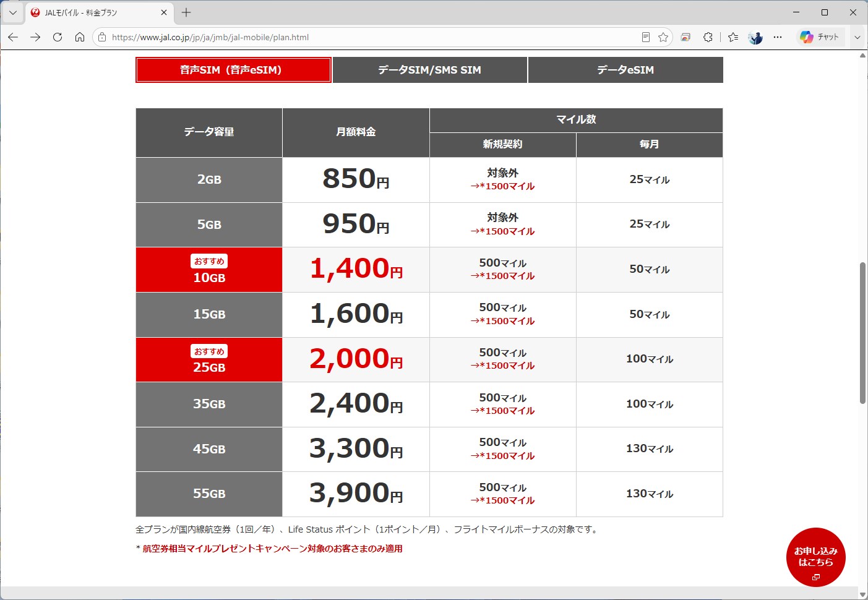Click the お申し込みはこちら round button
Screen dimensions: 868x600
[x=816, y=557]
